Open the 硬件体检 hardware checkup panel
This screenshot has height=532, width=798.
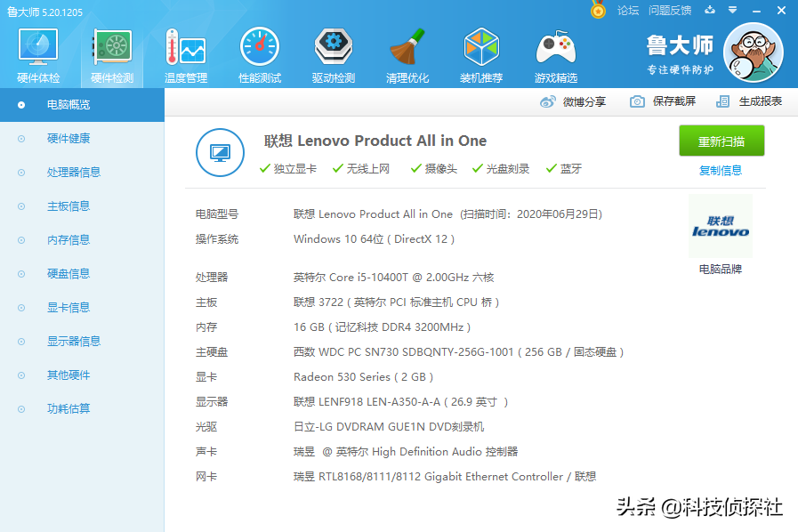pyautogui.click(x=37, y=53)
